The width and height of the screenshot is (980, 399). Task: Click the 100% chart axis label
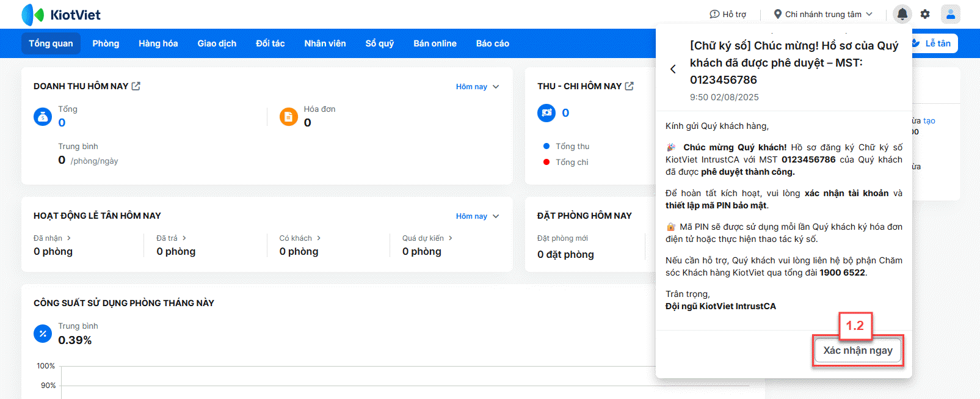click(46, 366)
